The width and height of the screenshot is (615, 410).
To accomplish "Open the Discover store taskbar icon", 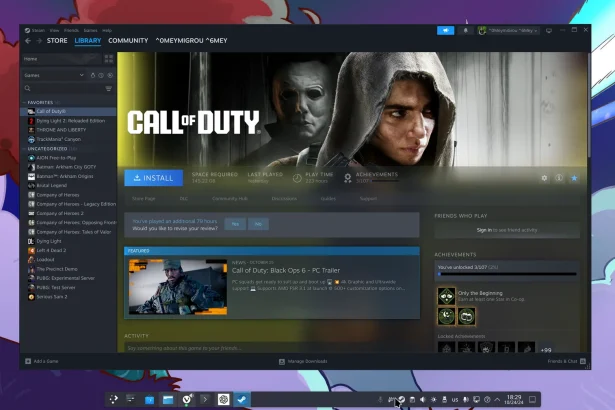I will pyautogui.click(x=149, y=399).
